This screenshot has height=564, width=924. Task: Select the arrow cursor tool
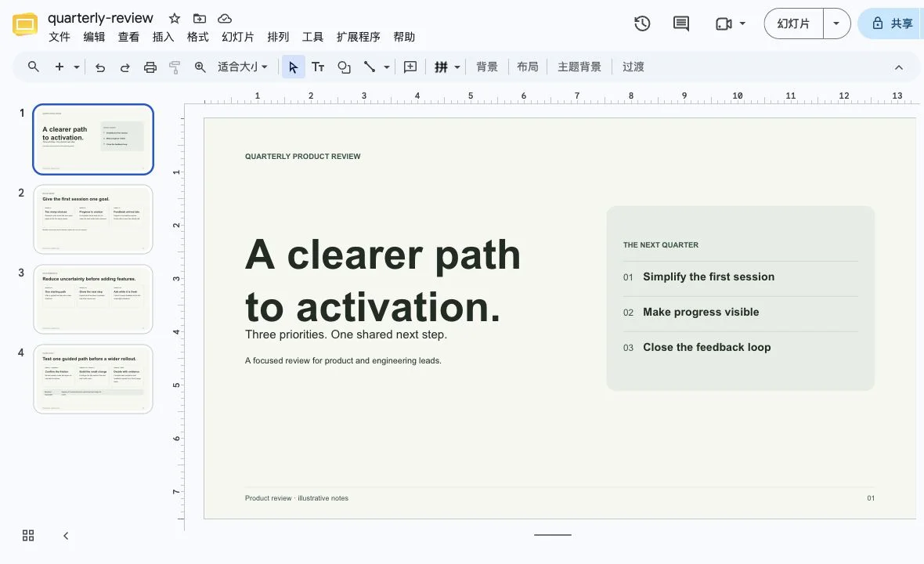pos(293,67)
